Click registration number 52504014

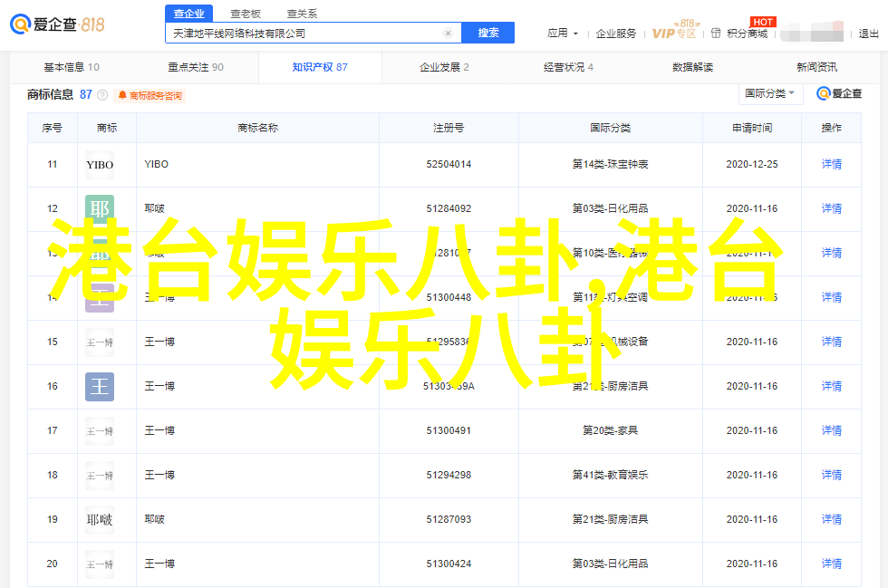tap(449, 164)
